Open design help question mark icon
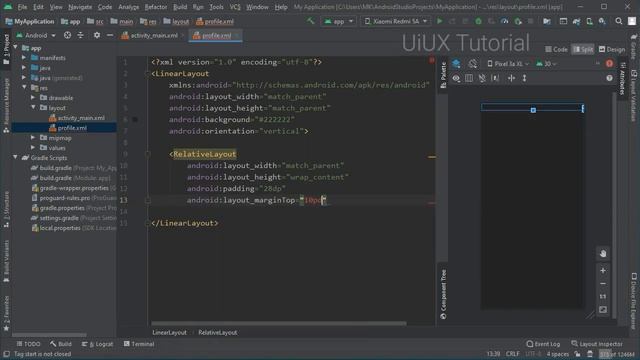 click(x=609, y=78)
